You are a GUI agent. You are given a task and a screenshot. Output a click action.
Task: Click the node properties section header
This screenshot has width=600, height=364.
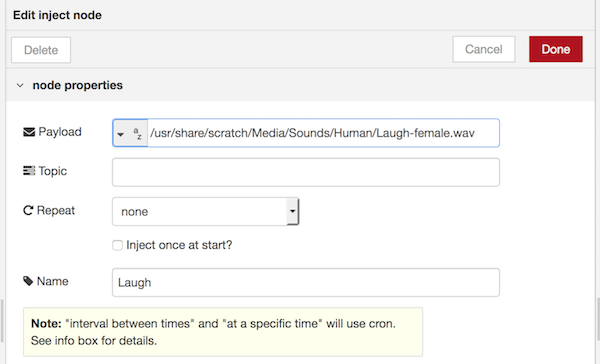(300, 85)
